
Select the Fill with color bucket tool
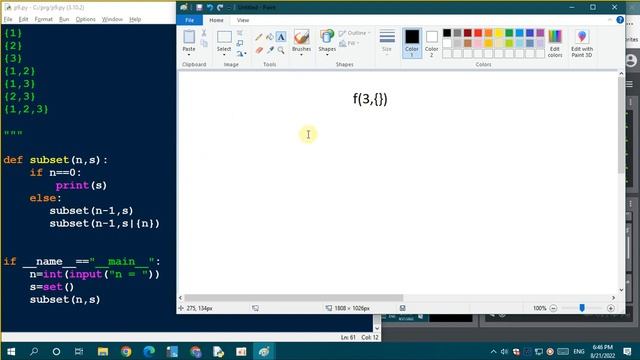click(270, 38)
